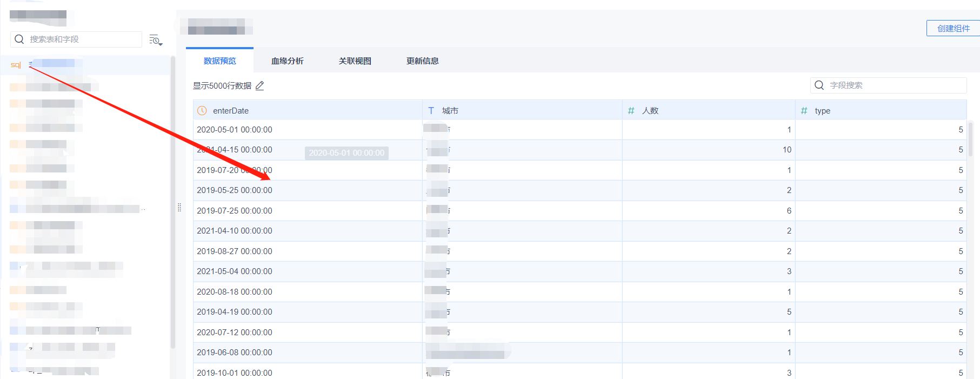This screenshot has width=980, height=379.
Task: Open the 更新信息 tab
Action: coord(422,61)
